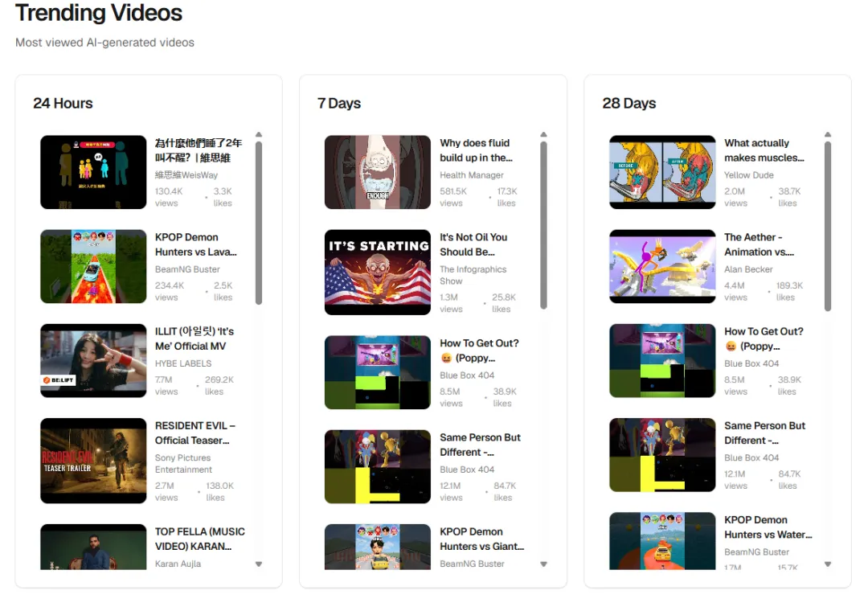Click the 28 Days list scrollbar thumb
The width and height of the screenshot is (868, 611).
click(828, 227)
